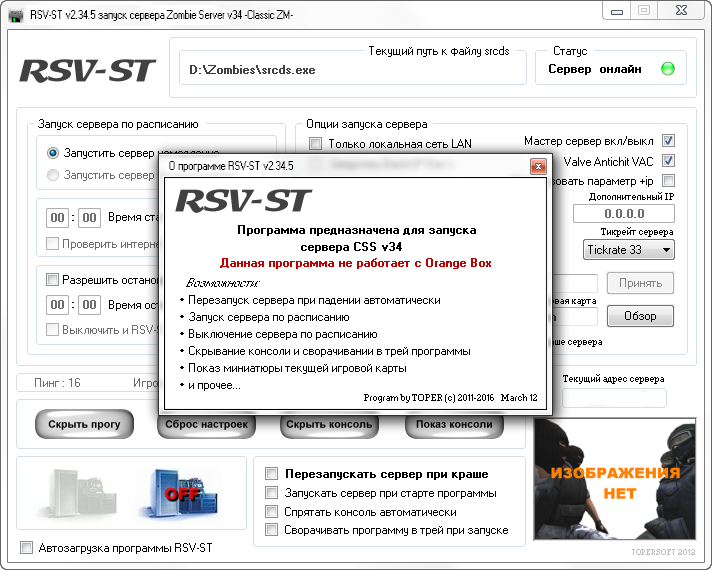Click the stop time hours field
The width and height of the screenshot is (712, 570).
point(57,304)
